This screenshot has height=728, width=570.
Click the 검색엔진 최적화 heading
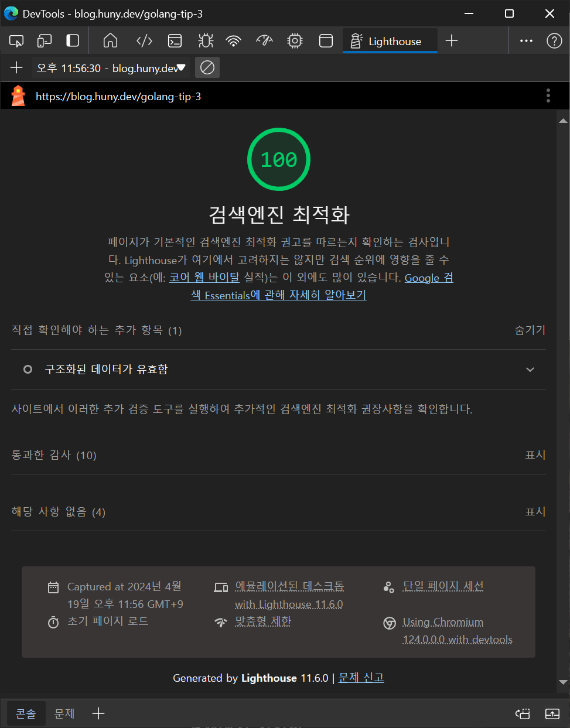coord(279,214)
